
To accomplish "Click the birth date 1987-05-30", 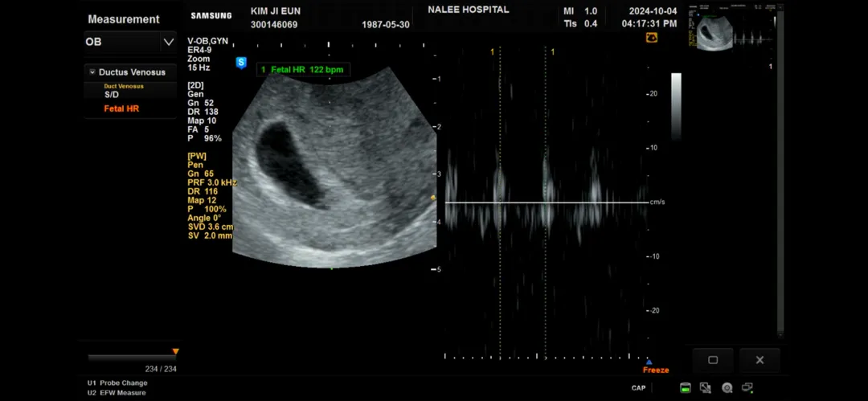I will [386, 25].
